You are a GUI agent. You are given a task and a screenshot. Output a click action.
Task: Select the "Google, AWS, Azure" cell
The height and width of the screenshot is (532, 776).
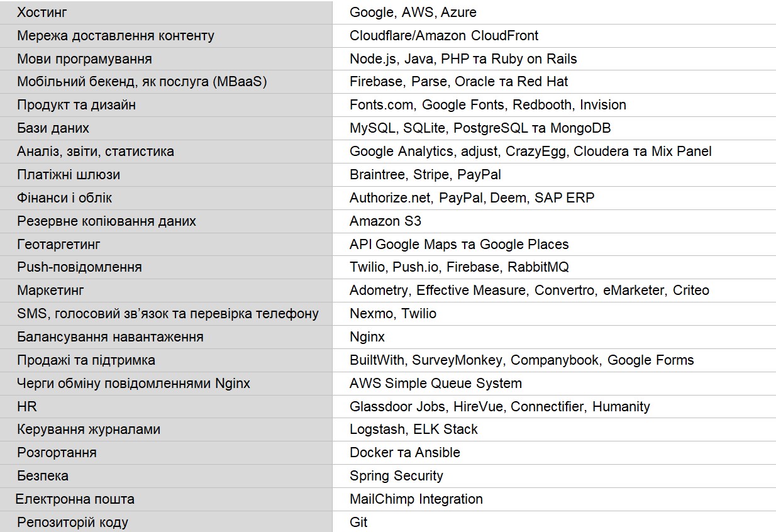point(413,13)
